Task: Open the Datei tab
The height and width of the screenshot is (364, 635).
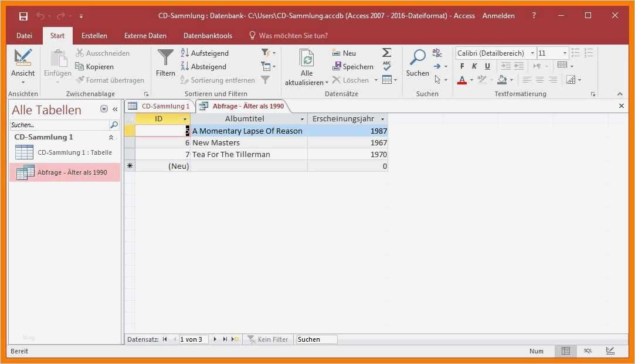Action: click(24, 36)
